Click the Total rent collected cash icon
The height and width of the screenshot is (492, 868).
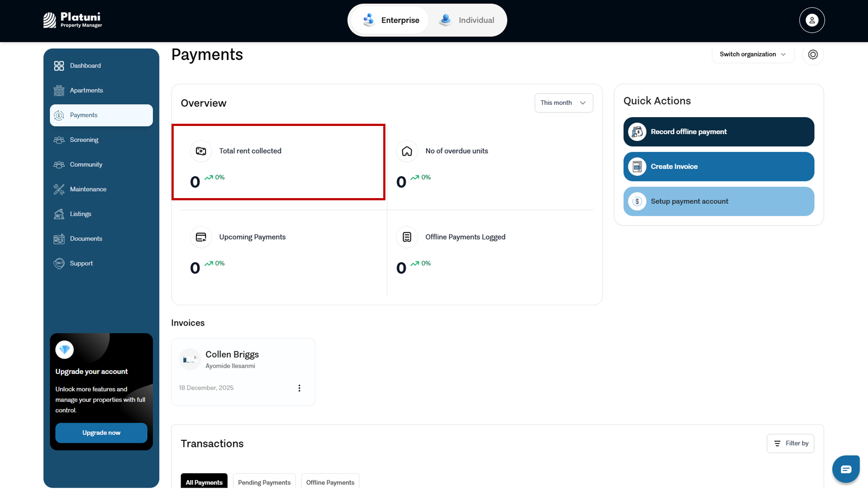(201, 151)
